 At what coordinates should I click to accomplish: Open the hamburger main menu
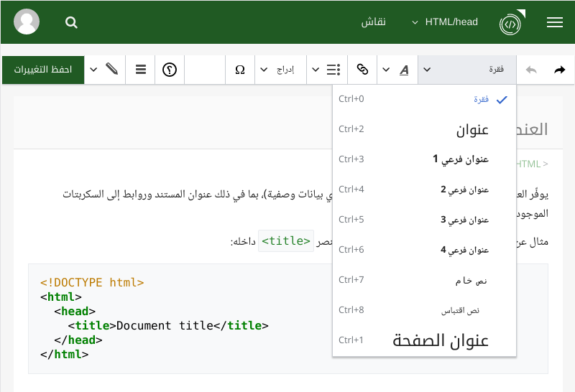click(554, 22)
